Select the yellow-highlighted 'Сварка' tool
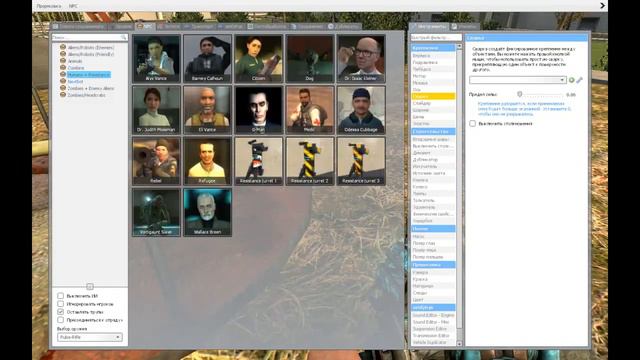 [433, 96]
